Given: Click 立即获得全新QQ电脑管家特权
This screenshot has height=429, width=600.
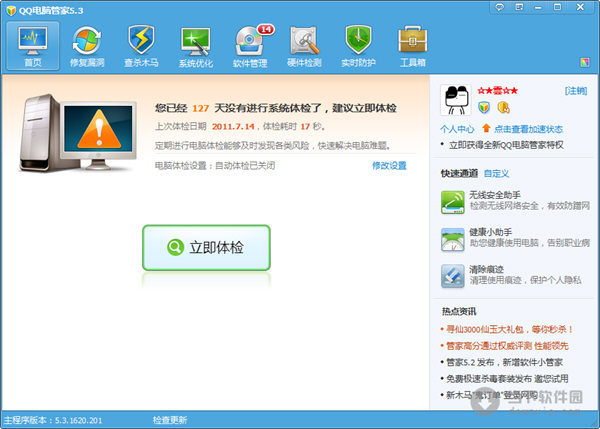Looking at the screenshot, I should click(x=506, y=145).
